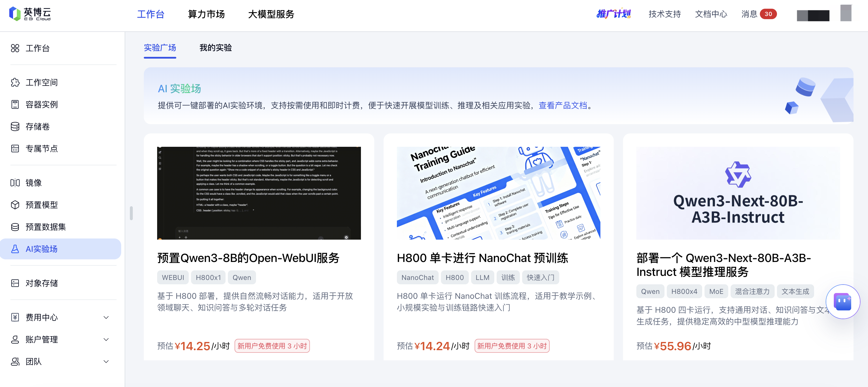Click the MoE tag
The height and width of the screenshot is (387, 868).
coord(716,292)
